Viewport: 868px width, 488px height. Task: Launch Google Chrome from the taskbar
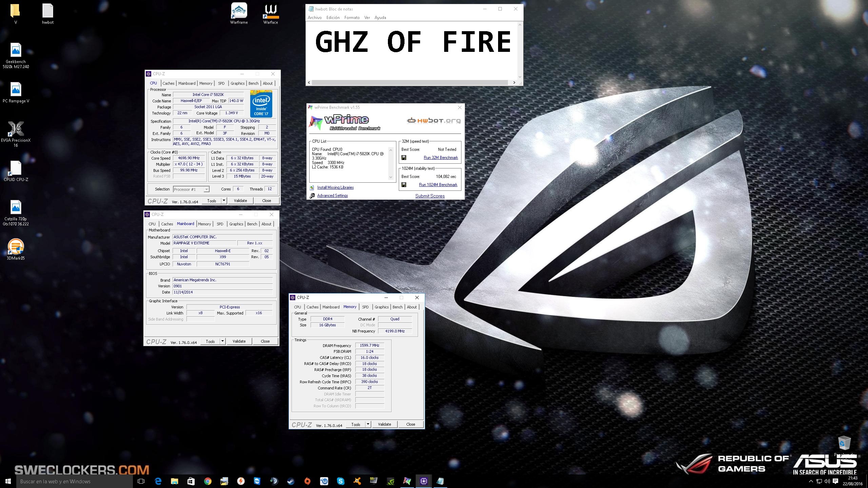click(208, 481)
